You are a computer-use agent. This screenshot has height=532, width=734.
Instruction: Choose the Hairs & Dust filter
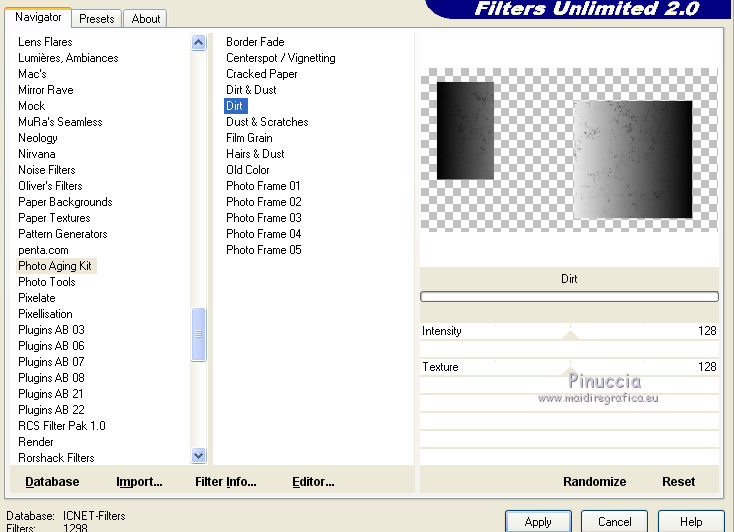click(x=256, y=154)
